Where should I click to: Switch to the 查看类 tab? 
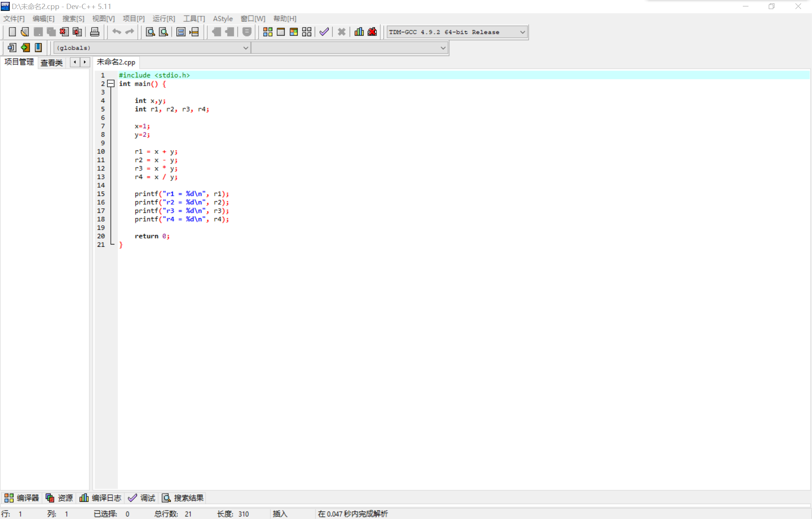tap(52, 62)
